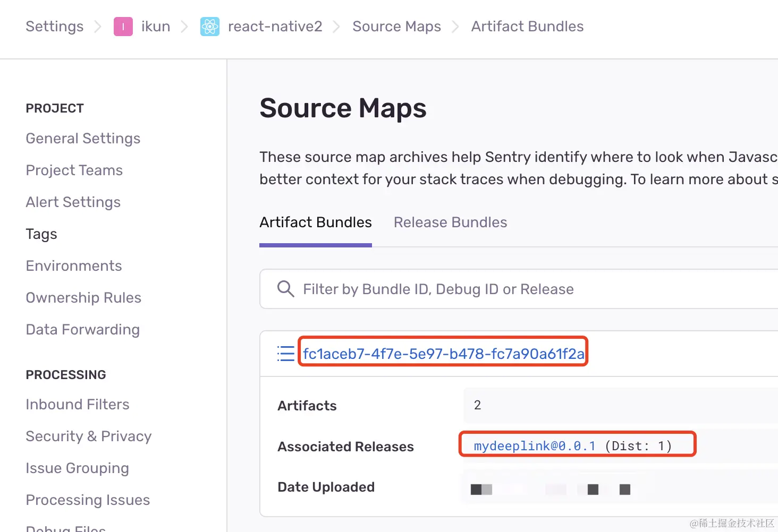778x532 pixels.
Task: Click the PROCESSING sidebar section header
Action: pos(66,375)
